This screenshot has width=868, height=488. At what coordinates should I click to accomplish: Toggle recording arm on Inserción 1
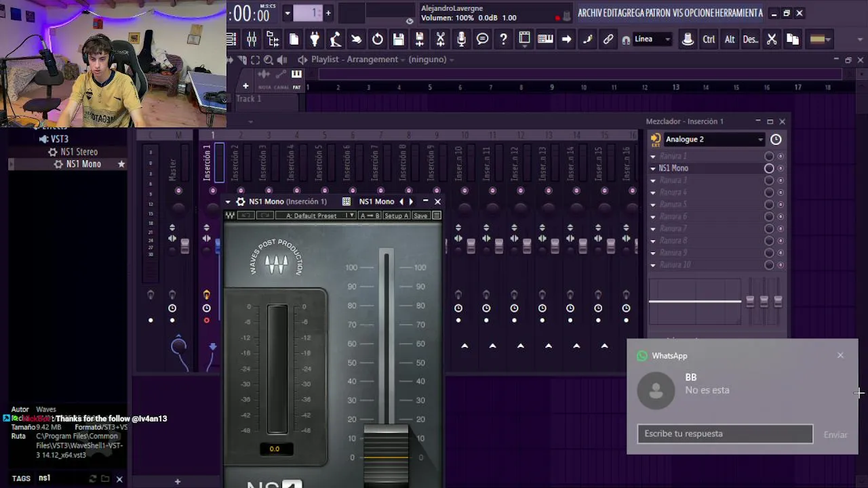[207, 320]
